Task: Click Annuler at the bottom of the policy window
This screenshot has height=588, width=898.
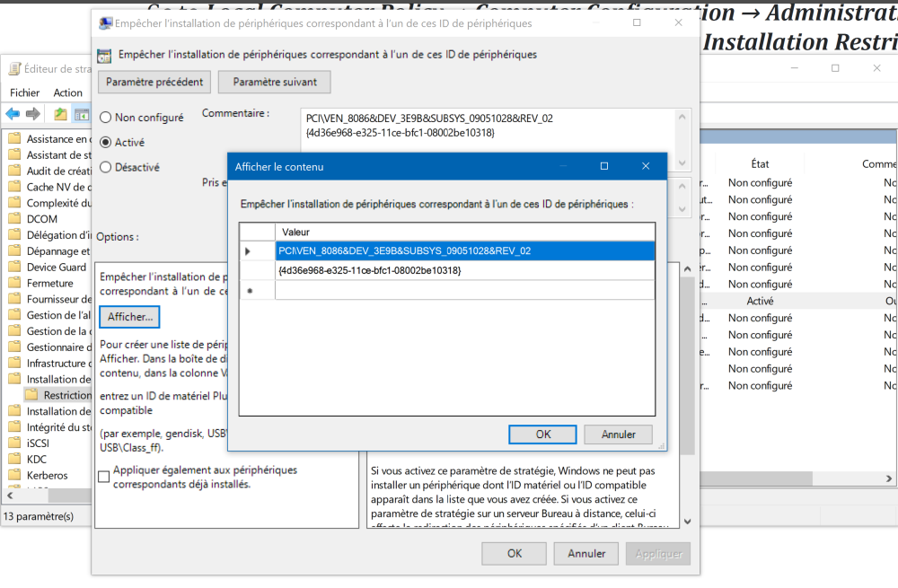Action: click(585, 554)
